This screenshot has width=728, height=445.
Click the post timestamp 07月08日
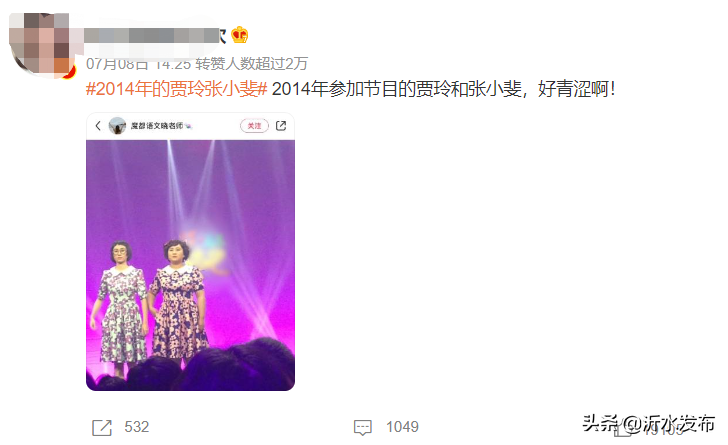coord(117,64)
